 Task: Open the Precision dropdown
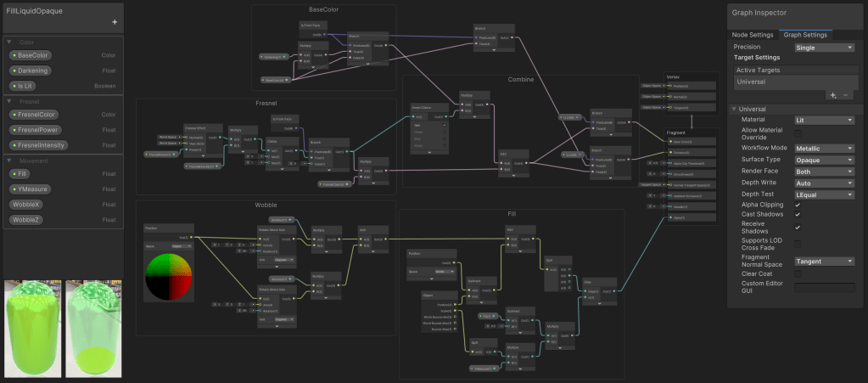click(x=824, y=48)
